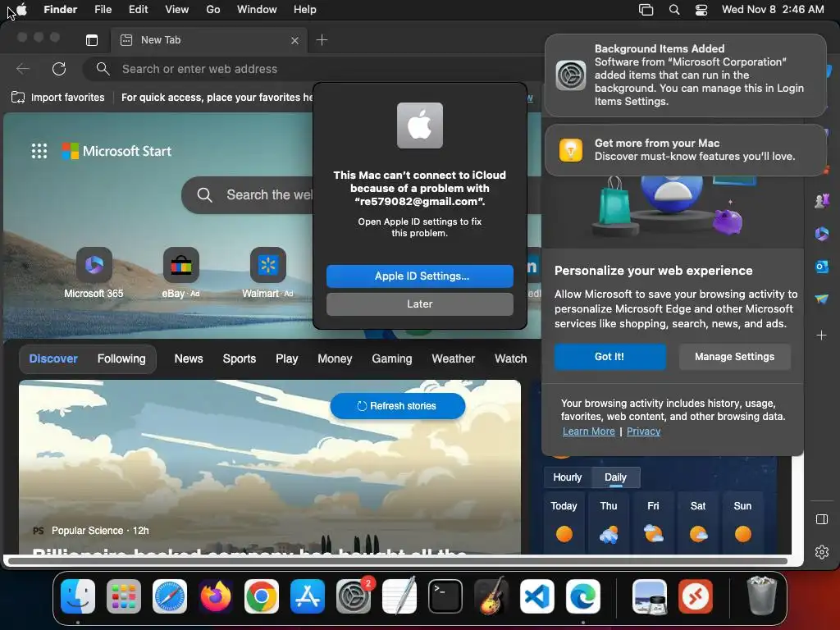Open System Settings in the Dock
Screen dimensions: 840x630
point(354,596)
